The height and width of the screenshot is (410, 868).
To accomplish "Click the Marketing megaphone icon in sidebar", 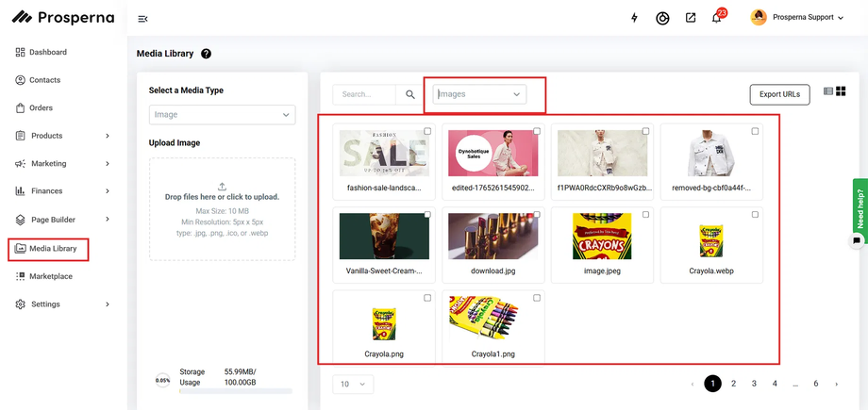I will (21, 164).
